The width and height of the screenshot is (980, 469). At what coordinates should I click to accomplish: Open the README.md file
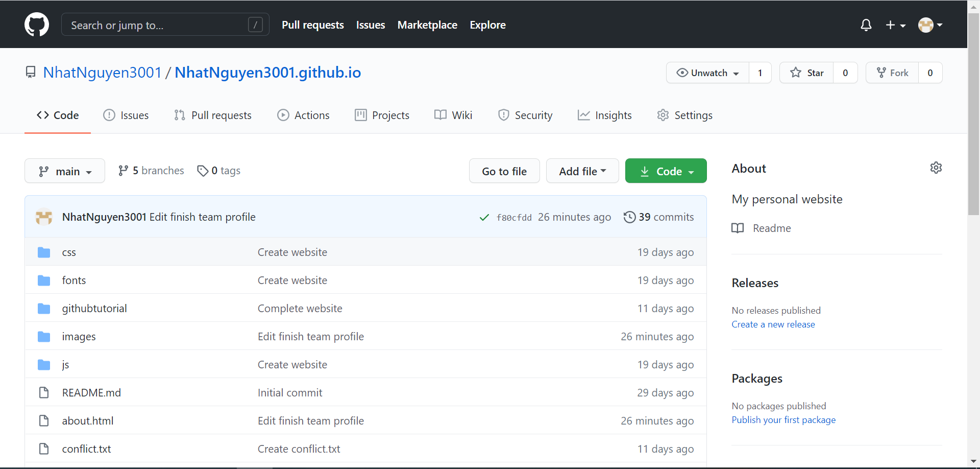[91, 393]
